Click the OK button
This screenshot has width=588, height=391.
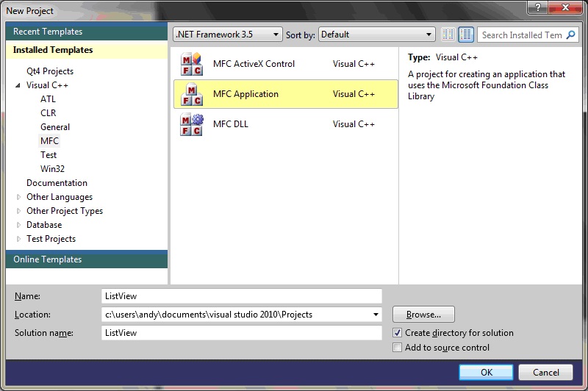pos(487,372)
